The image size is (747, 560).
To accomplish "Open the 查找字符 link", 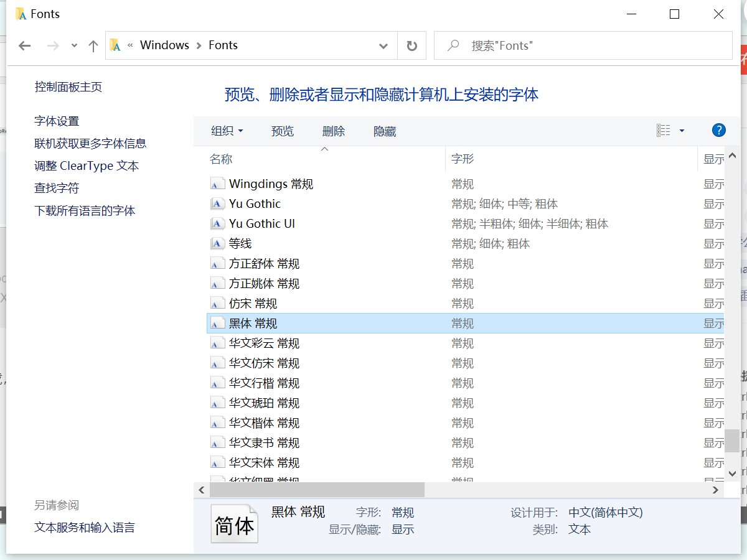I will (x=59, y=188).
